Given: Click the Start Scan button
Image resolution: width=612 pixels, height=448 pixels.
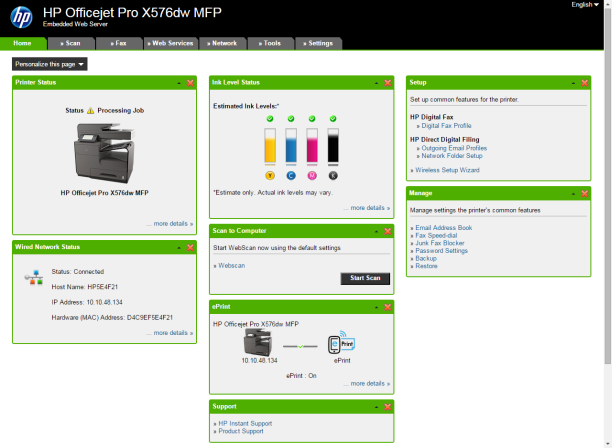Looking at the screenshot, I should [365, 278].
